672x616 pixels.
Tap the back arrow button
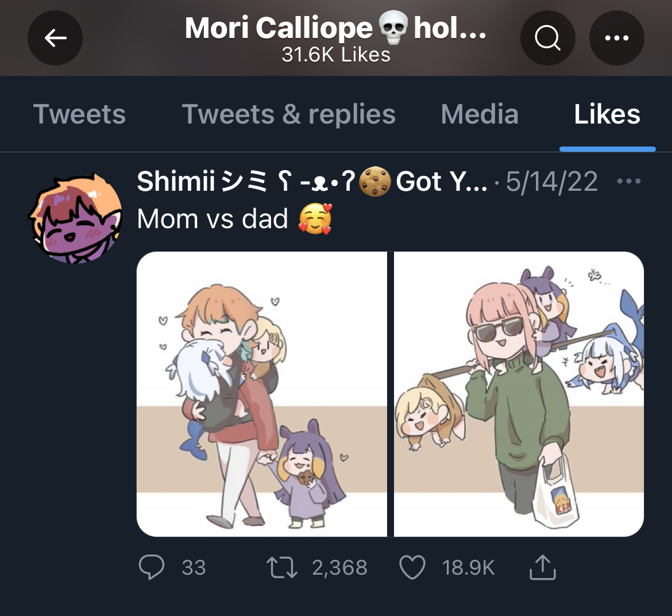click(x=55, y=38)
